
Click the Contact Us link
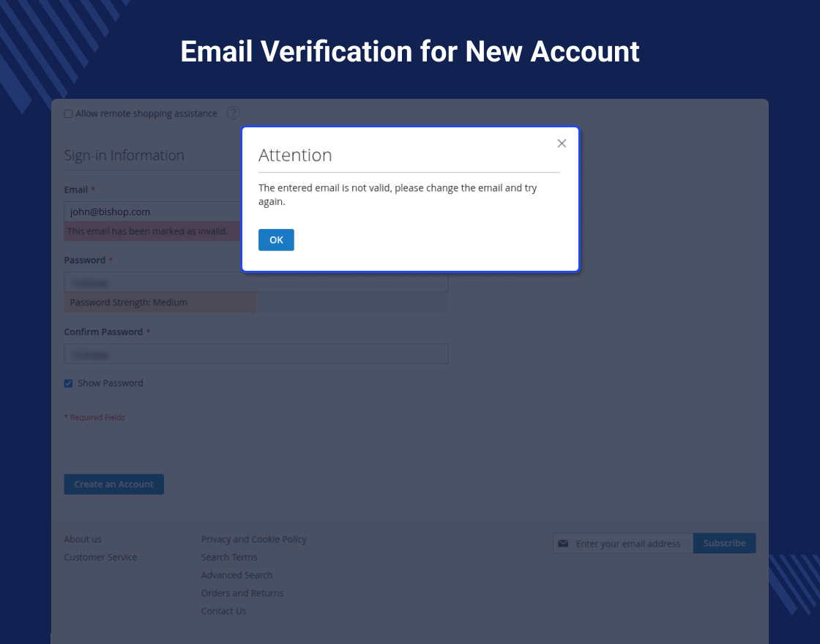(x=223, y=611)
